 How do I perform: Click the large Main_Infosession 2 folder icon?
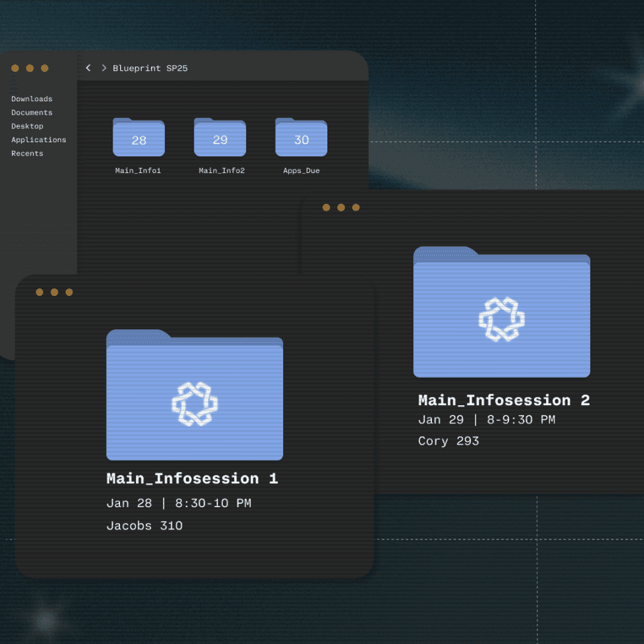502,312
